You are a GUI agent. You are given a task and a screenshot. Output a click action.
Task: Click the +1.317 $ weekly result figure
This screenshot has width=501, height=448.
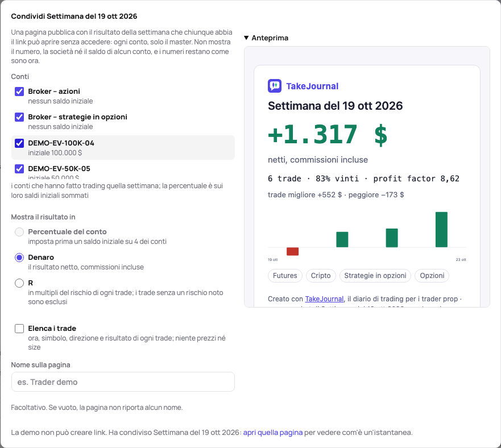[x=328, y=135]
